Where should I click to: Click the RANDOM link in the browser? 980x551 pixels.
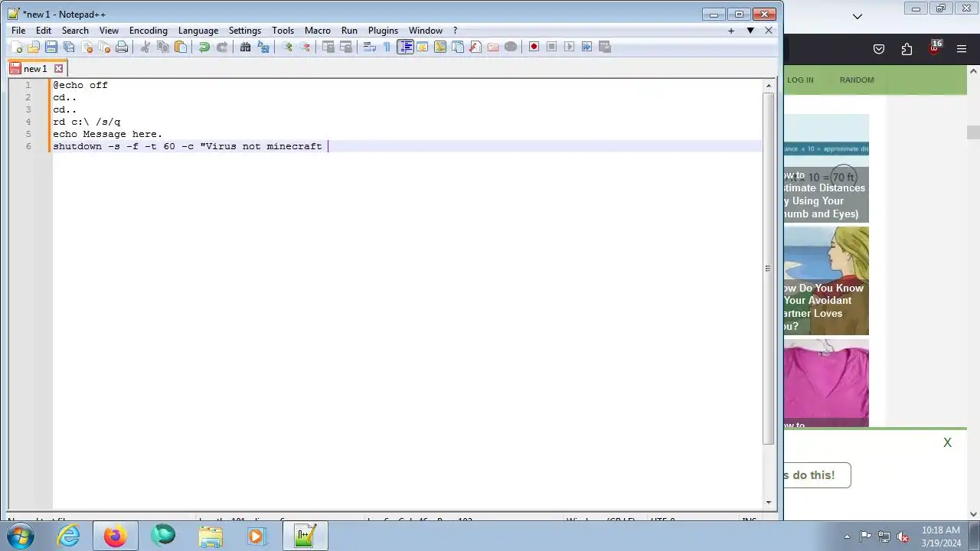(x=856, y=80)
